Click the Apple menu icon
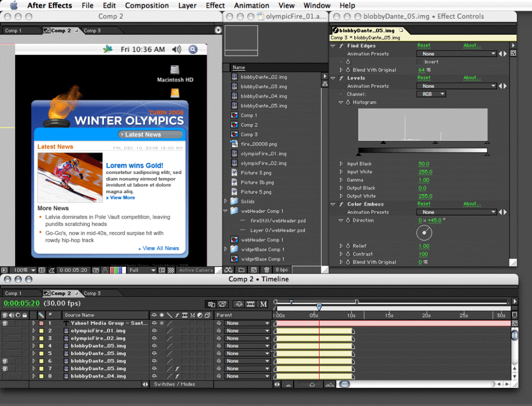 (x=14, y=5)
